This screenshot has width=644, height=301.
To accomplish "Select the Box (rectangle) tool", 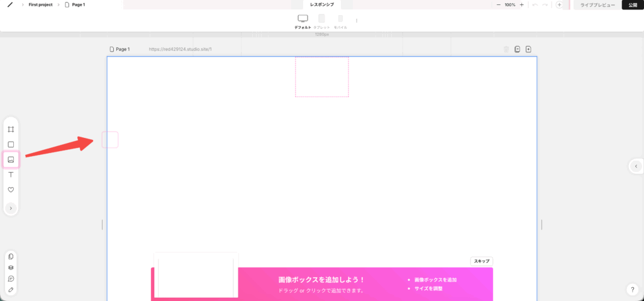I will pyautogui.click(x=11, y=144).
